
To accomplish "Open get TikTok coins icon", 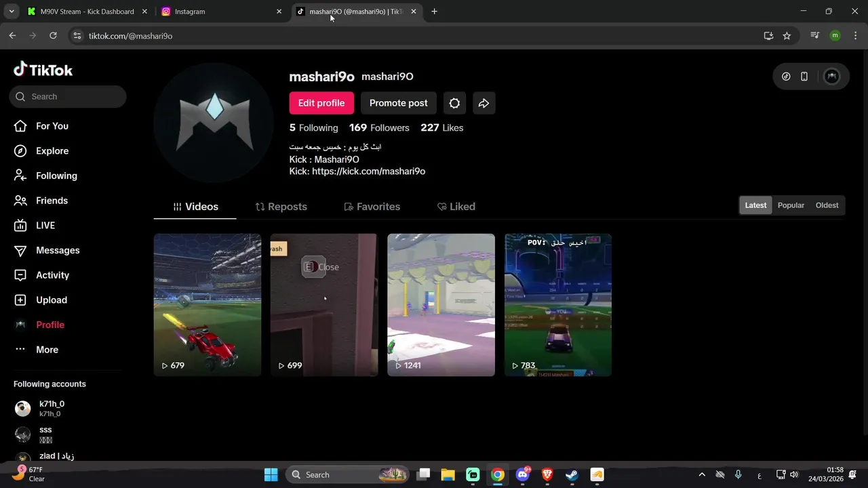I will (786, 77).
